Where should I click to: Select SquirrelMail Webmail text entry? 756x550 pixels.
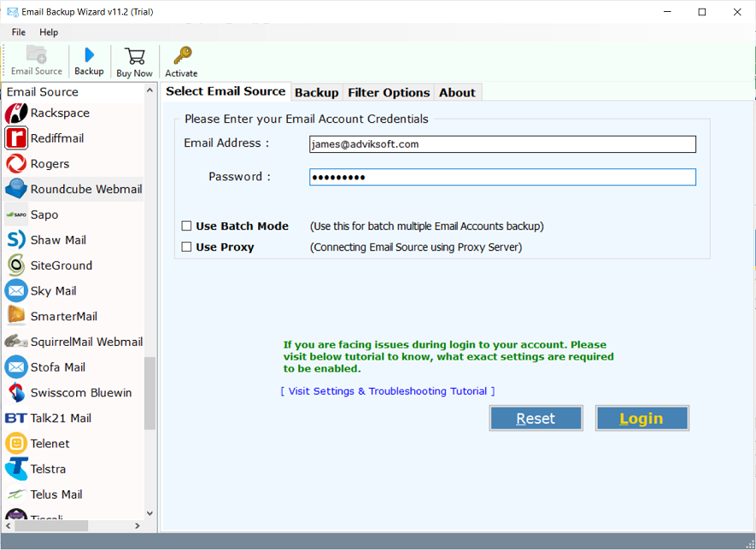[87, 342]
